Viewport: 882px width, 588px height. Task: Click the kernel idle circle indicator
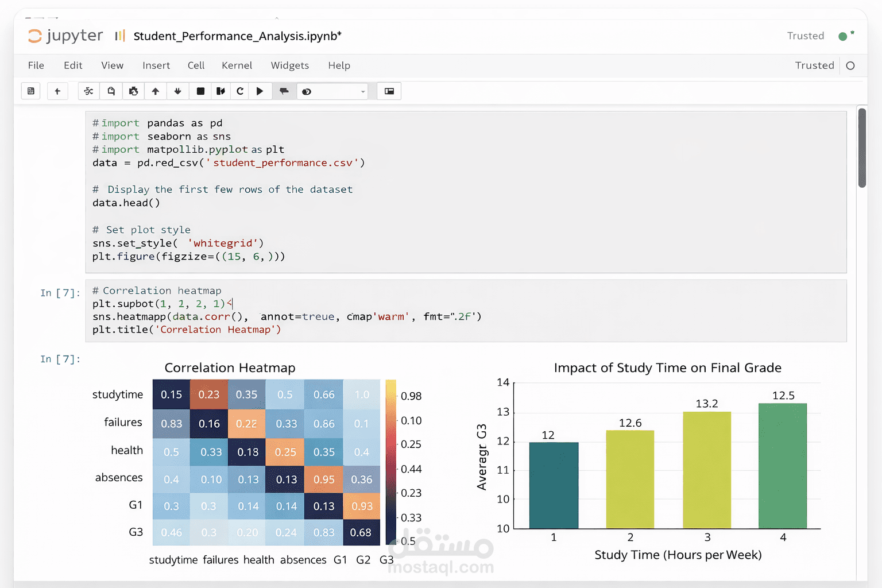850,65
